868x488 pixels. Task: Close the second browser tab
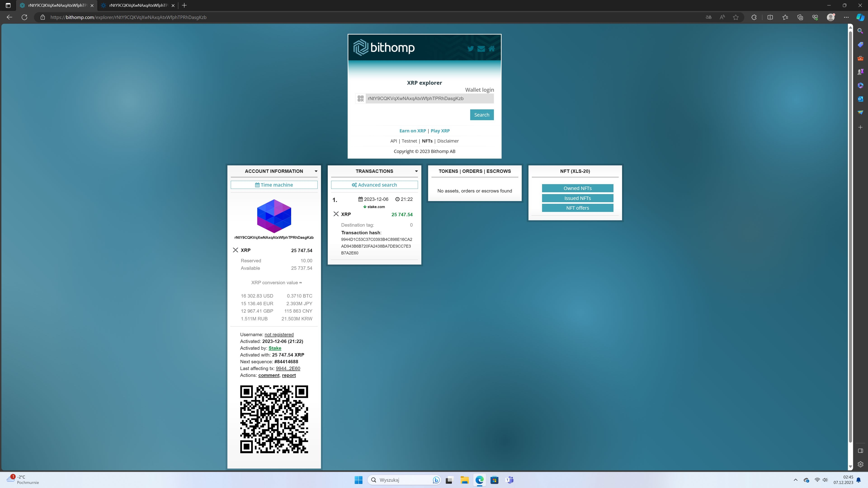pyautogui.click(x=173, y=5)
